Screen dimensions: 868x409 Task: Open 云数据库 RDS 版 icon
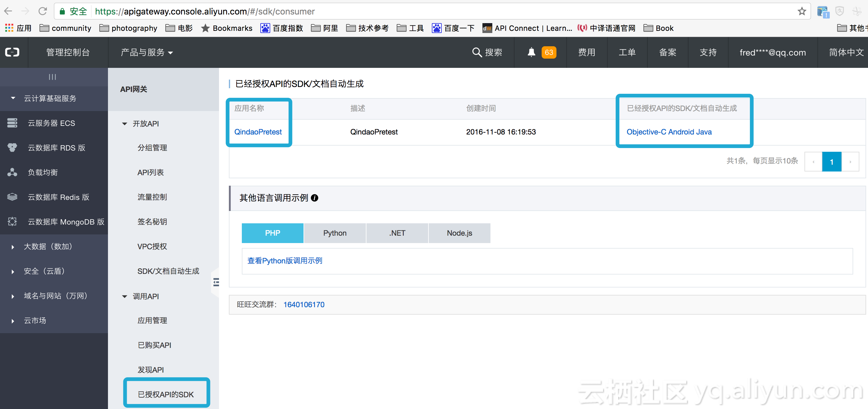[12, 147]
